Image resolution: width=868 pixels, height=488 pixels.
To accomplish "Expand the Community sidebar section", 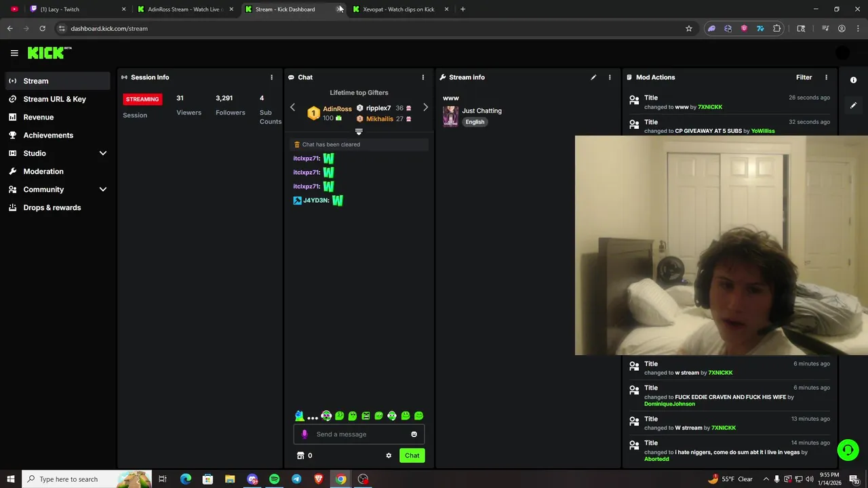I will 103,190.
